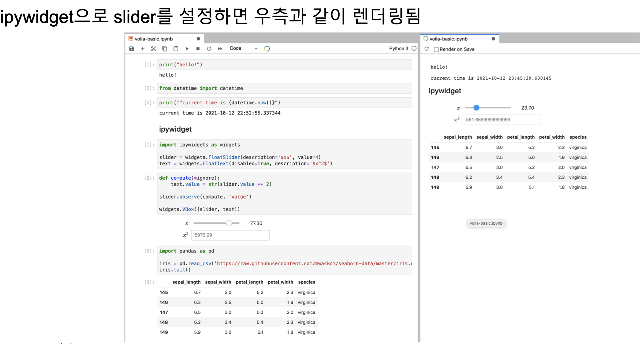Click the x squared field showing 5975.29

[x=230, y=235]
